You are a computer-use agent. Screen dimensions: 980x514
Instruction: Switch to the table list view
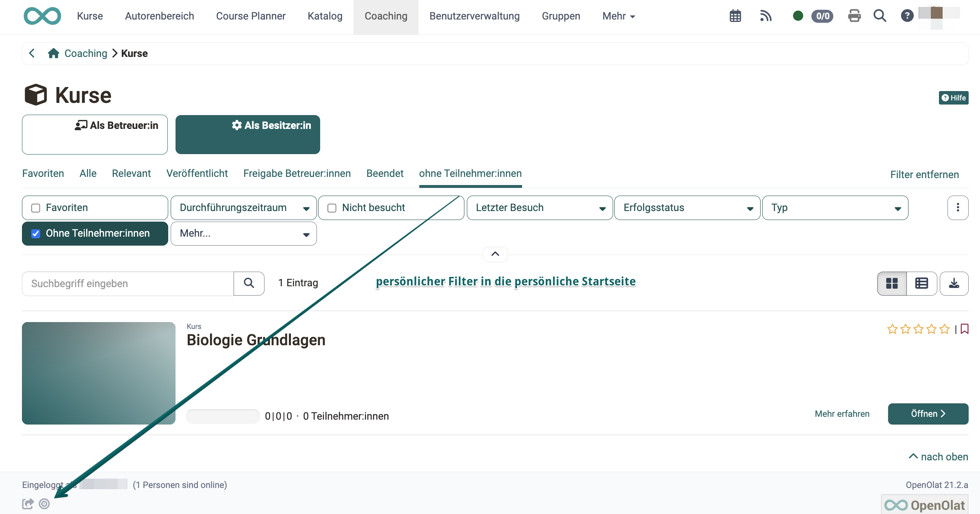pos(921,283)
